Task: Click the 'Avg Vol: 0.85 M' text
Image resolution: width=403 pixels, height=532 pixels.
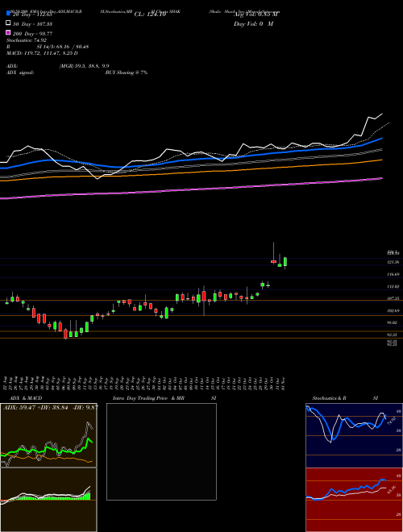Action: 256,15
